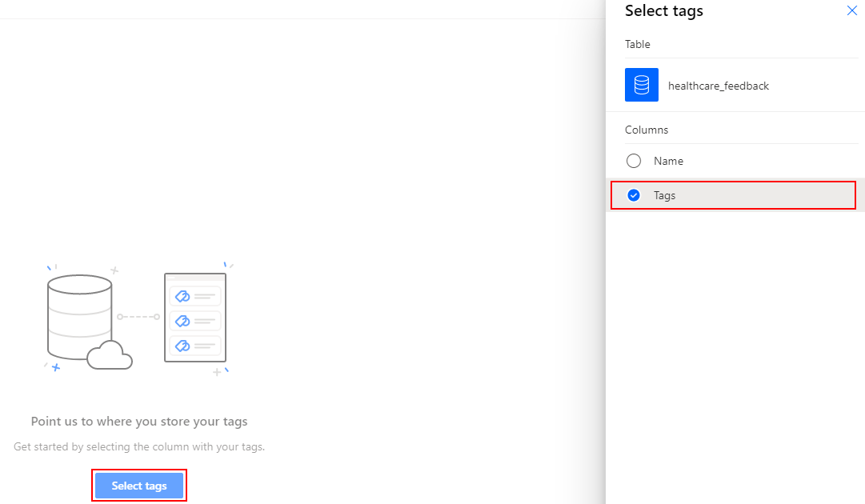
Task: Click the bottom tag icon in the illustrated card
Action: click(182, 346)
